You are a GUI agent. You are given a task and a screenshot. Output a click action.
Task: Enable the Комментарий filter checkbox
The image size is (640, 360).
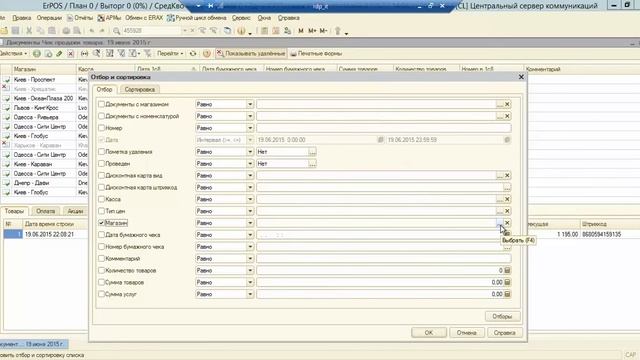pyautogui.click(x=101, y=258)
